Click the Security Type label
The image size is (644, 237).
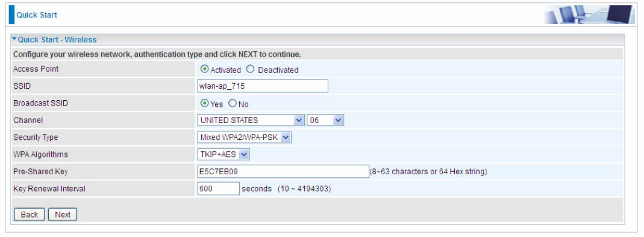click(36, 137)
